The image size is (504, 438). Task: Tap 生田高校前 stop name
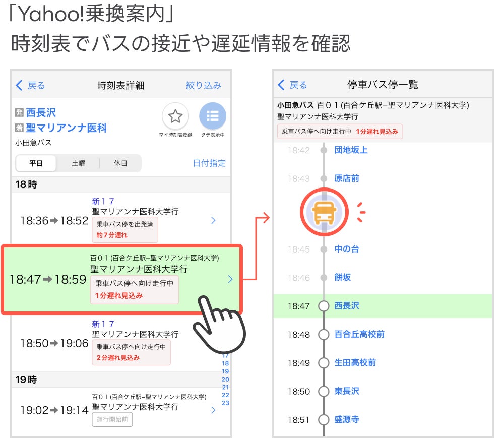point(355,363)
